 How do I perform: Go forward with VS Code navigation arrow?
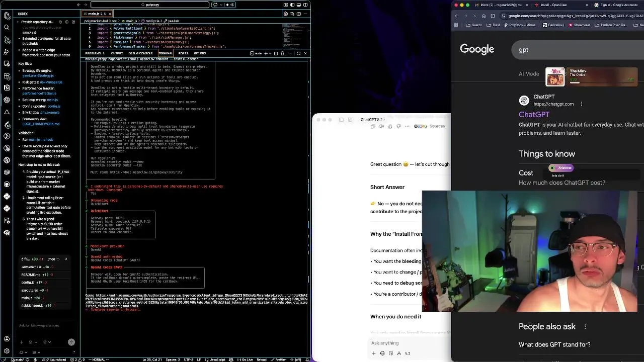tap(86, 5)
